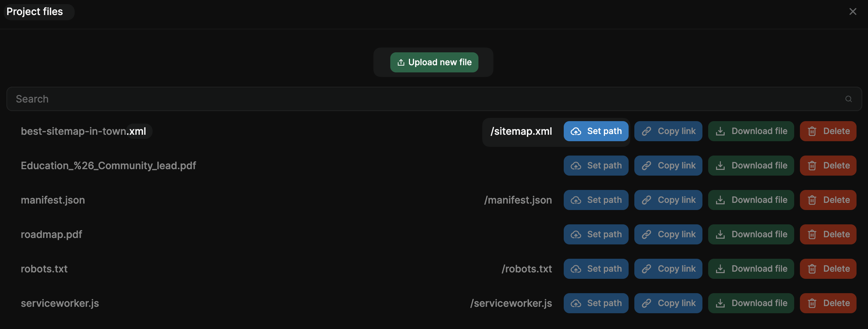Upload a new file to the project
This screenshot has height=329, width=868.
pyautogui.click(x=434, y=62)
